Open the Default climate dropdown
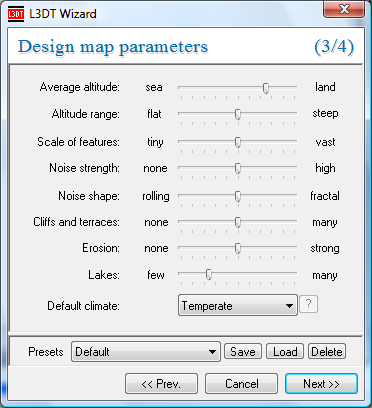The width and height of the screenshot is (372, 408). point(238,305)
